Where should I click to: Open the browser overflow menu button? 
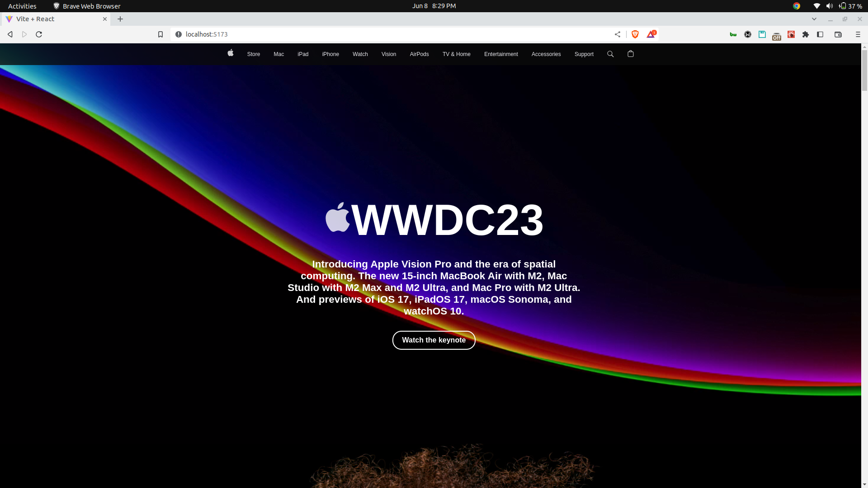tap(858, 34)
